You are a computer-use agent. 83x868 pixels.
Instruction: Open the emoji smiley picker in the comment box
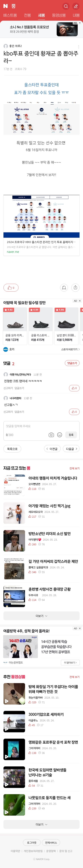(x=60, y=435)
